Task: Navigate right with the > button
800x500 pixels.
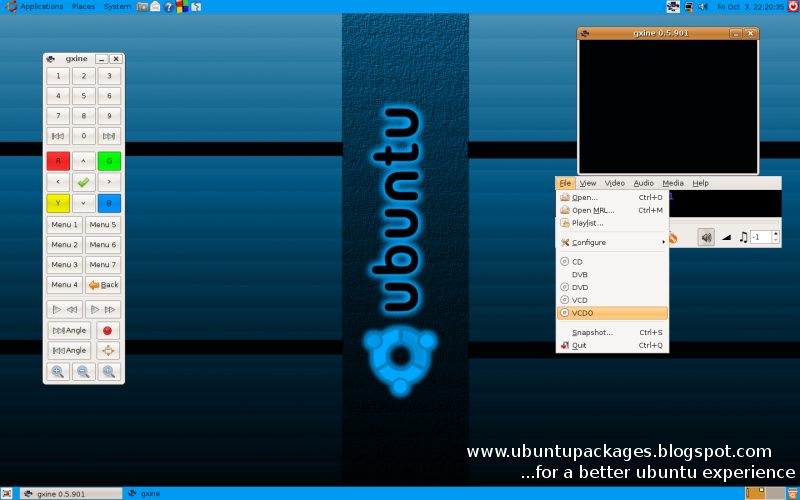Action: tap(109, 182)
